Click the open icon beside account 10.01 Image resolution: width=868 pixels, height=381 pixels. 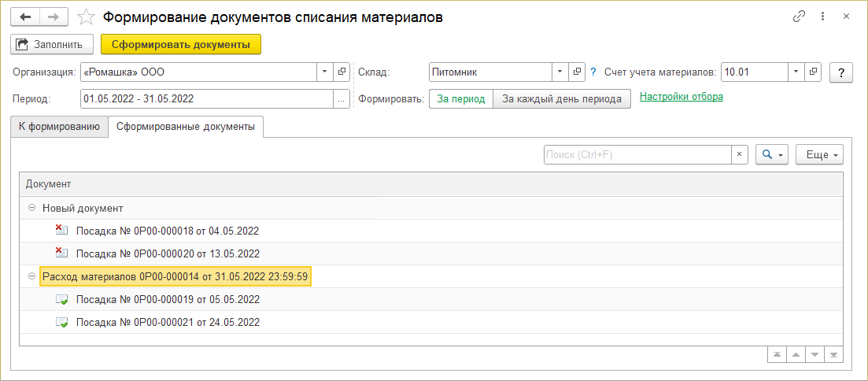814,72
